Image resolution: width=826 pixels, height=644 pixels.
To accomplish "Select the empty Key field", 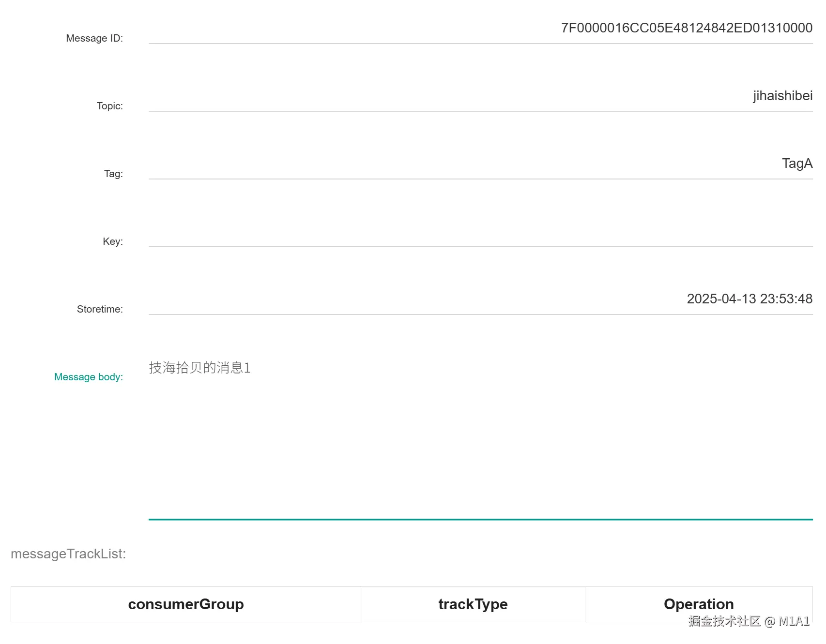I will [x=480, y=232].
